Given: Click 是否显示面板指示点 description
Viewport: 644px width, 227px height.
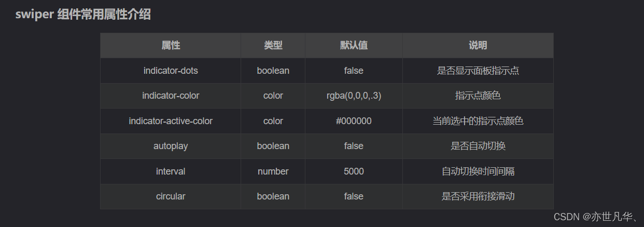Looking at the screenshot, I should pyautogui.click(x=478, y=71).
